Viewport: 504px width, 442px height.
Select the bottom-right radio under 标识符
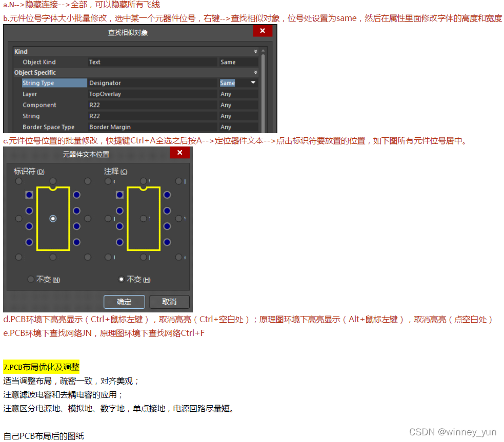pyautogui.click(x=88, y=257)
